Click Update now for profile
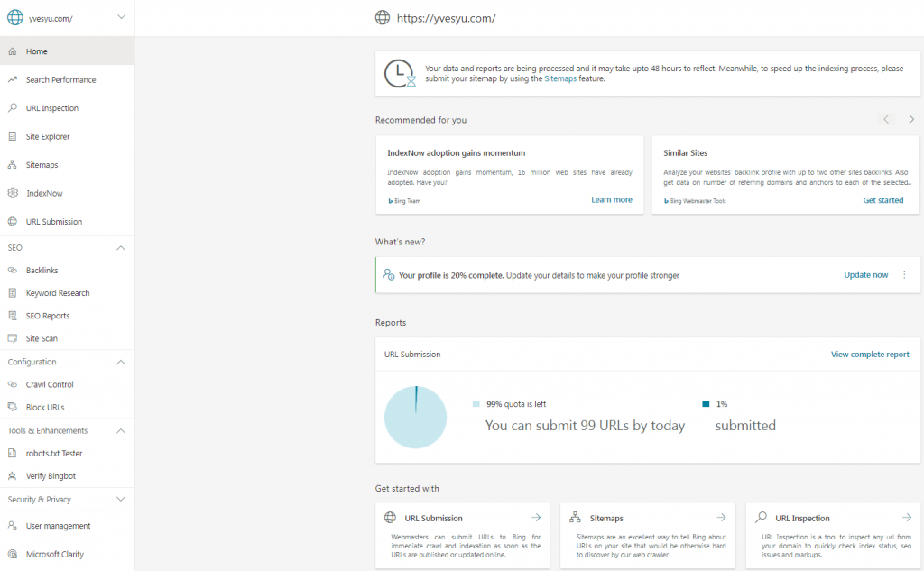The image size is (924, 571). click(865, 274)
